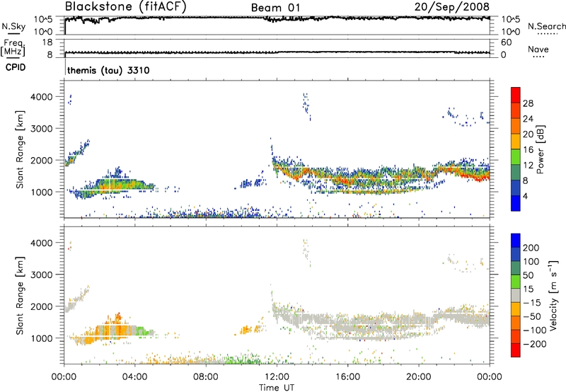This screenshot has width=566, height=392.
Task: Select the '3000' range tick in the velocity panel
Action: click(42, 275)
